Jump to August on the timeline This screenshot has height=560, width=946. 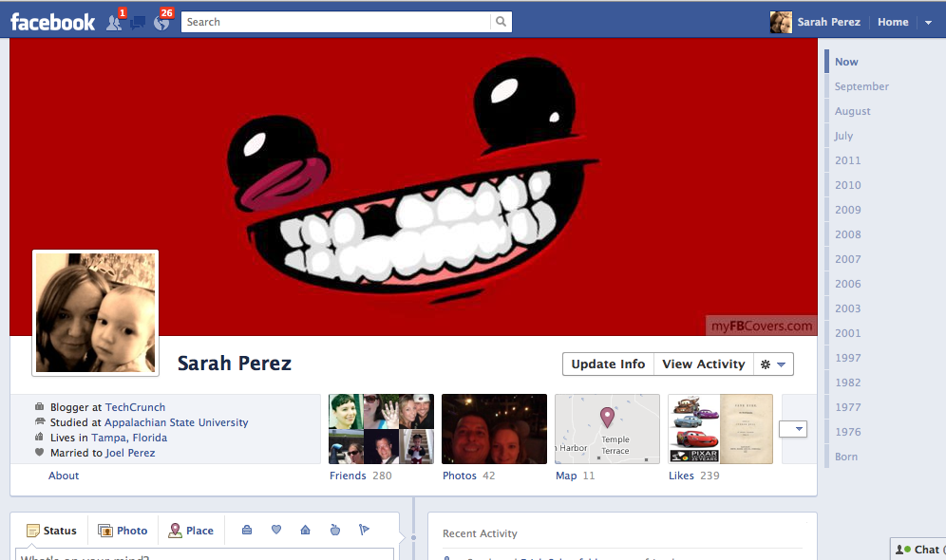pyautogui.click(x=853, y=111)
